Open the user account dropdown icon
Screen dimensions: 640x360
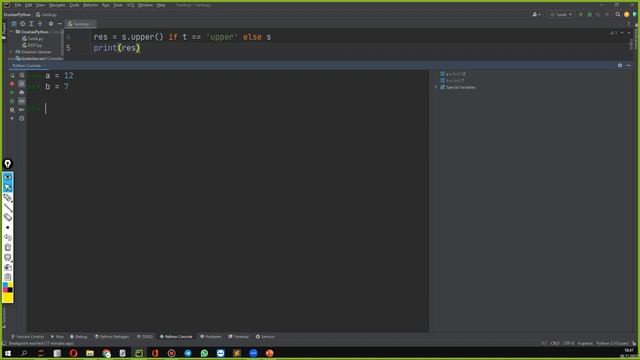point(536,14)
